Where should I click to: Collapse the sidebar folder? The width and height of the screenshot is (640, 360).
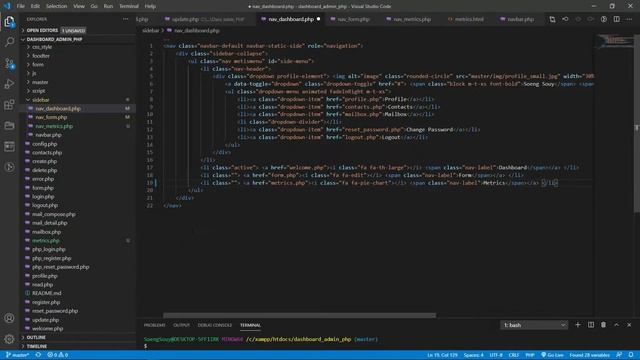point(41,100)
